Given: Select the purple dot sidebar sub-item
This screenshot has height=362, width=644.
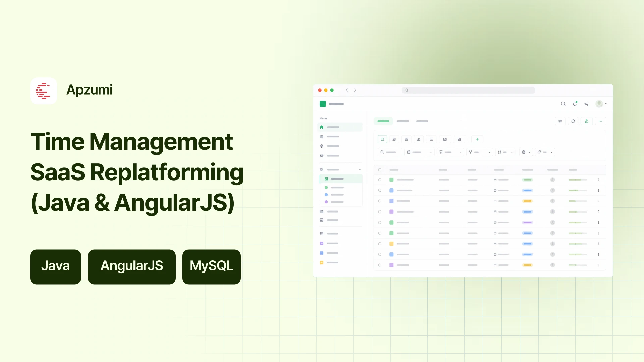Looking at the screenshot, I should click(334, 202).
